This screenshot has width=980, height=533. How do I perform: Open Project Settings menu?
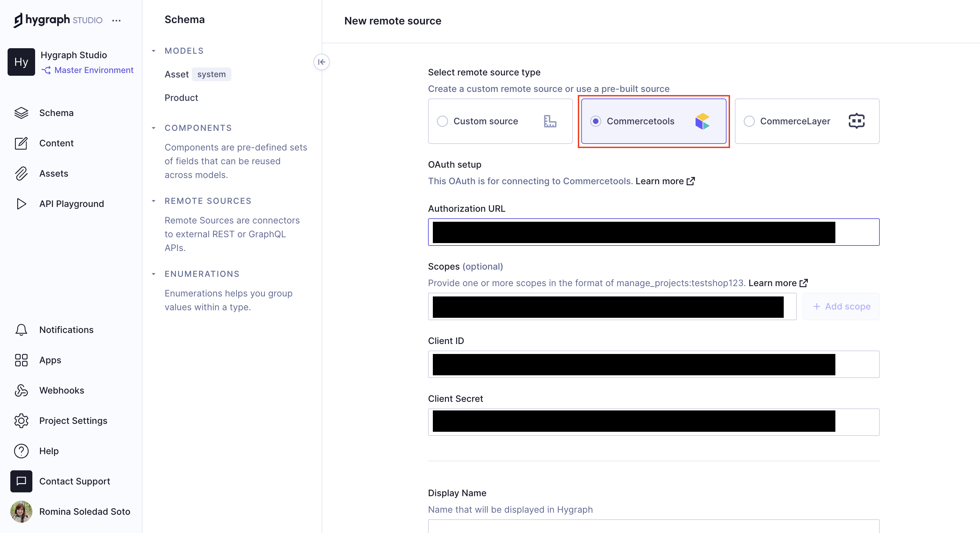tap(73, 420)
